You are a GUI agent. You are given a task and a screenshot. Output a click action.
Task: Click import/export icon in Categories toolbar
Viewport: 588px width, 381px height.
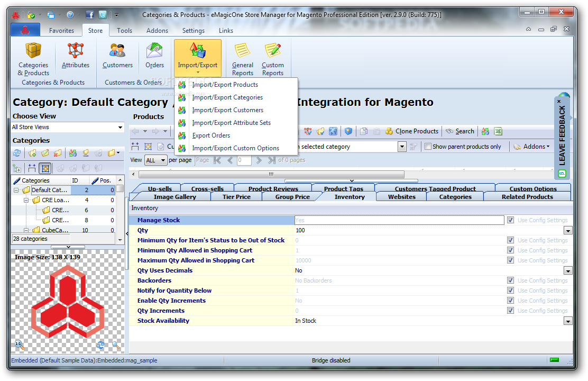pyautogui.click(x=73, y=153)
